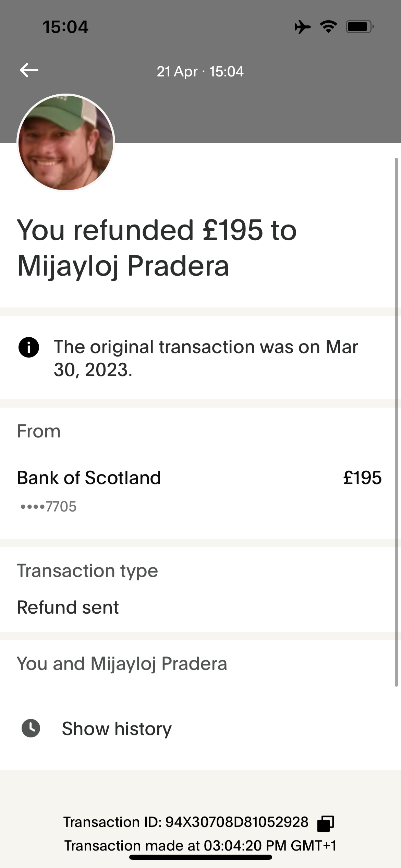Tap the Wi-Fi status icon

[328, 27]
